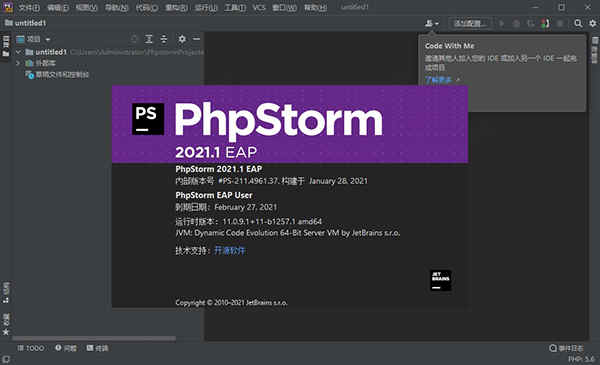
Task: Open Code With Me user dropdown
Action: pyautogui.click(x=432, y=24)
